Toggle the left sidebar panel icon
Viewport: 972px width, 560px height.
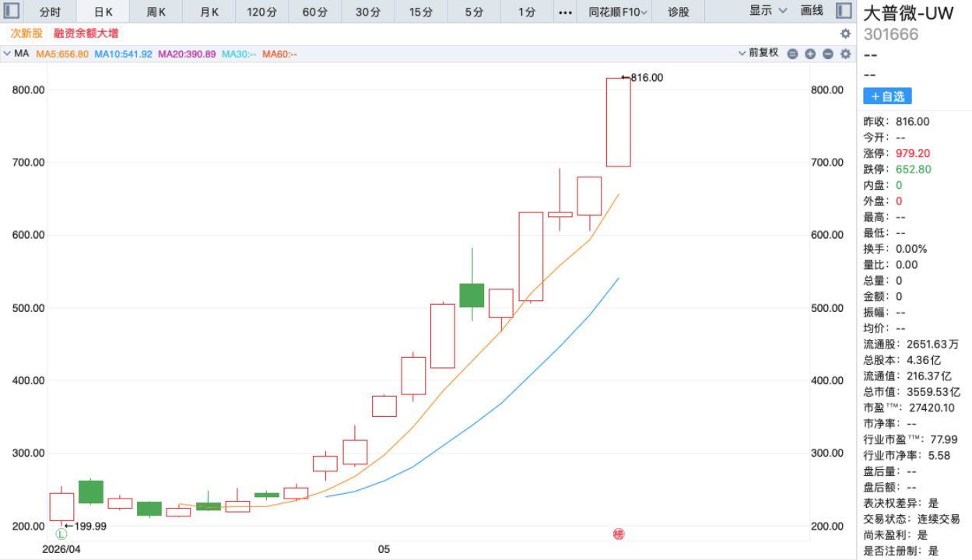coord(12,11)
